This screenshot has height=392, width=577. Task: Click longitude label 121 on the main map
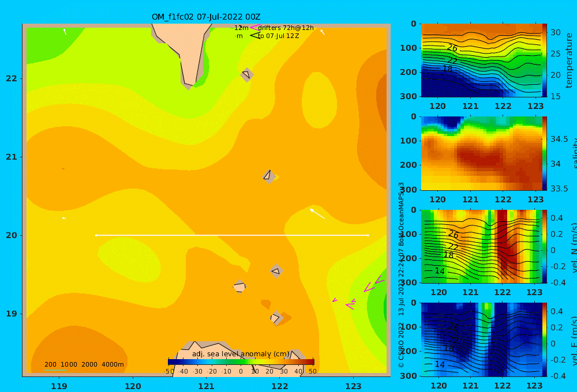(206, 386)
